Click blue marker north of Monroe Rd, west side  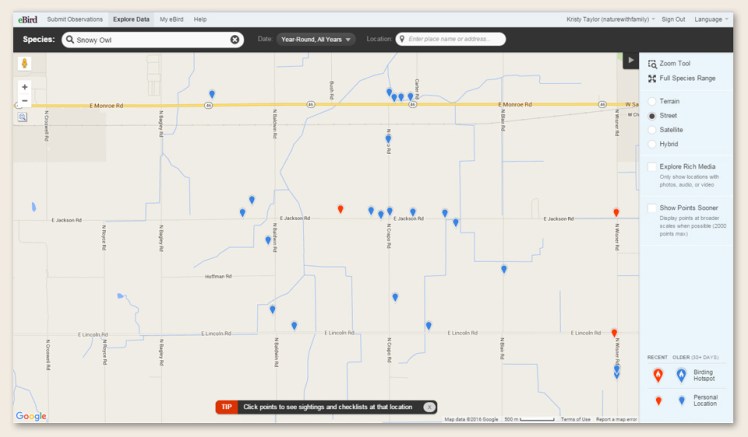(212, 94)
